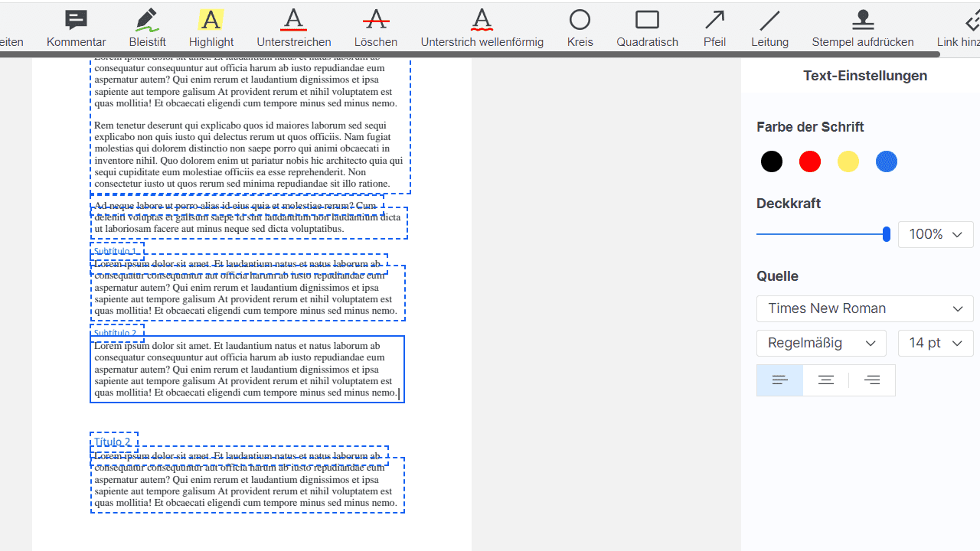Viewport: 980px width, 551px height.
Task: Expand the Regelmäßig font style dropdown
Action: [x=821, y=344]
